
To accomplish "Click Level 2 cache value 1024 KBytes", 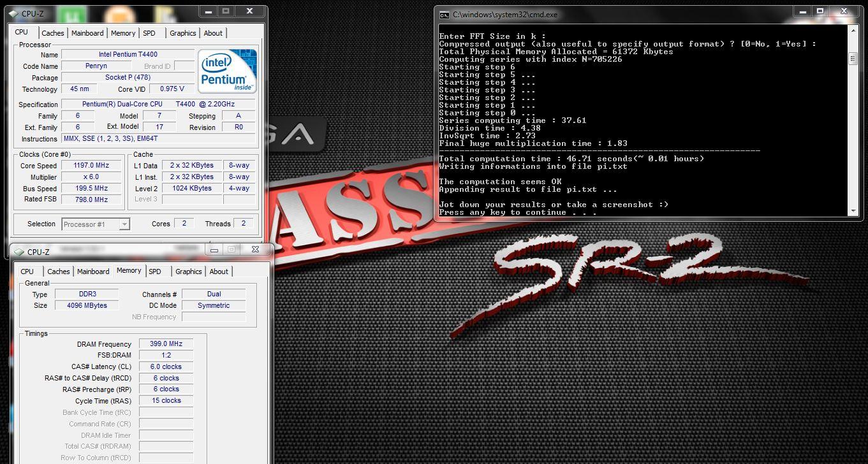I will [192, 188].
